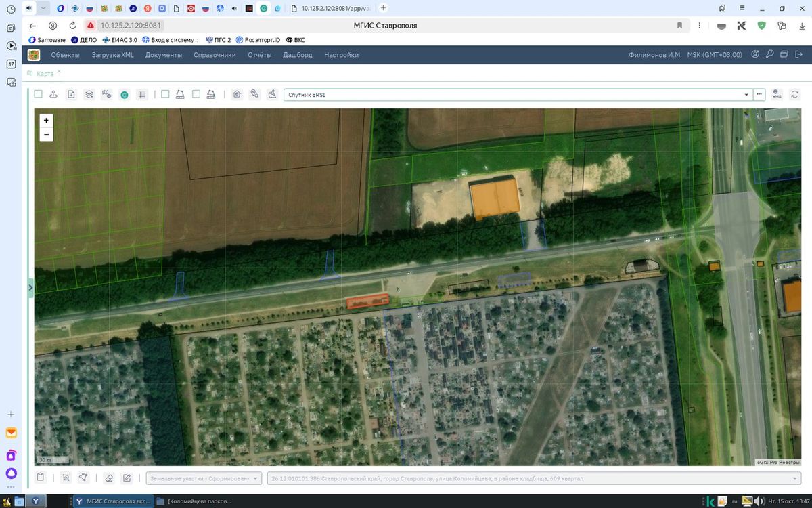Zoom out on the map
This screenshot has height=508, width=812.
tap(46, 135)
